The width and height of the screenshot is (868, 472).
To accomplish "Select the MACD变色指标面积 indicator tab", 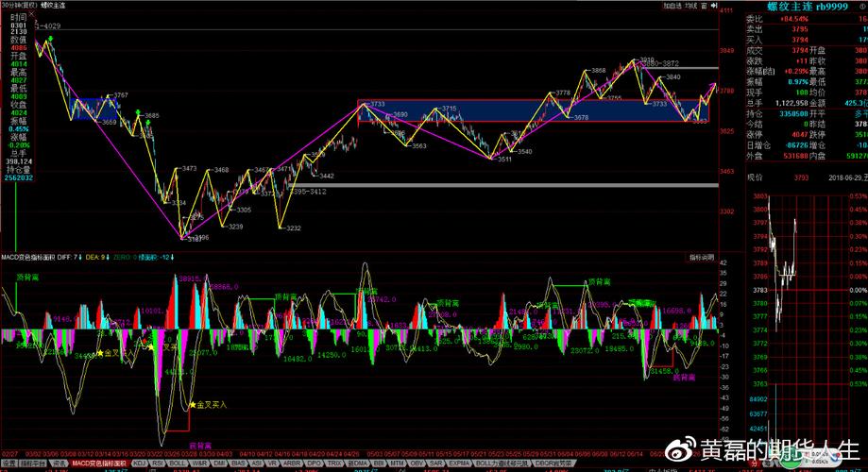I will 101,464.
